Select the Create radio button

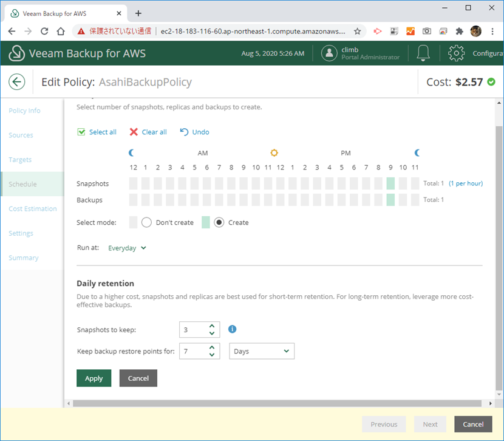219,222
